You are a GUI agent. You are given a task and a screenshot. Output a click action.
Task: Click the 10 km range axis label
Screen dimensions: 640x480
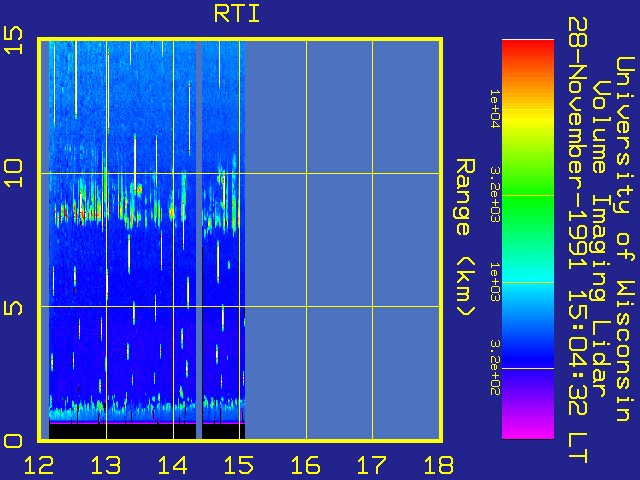[13, 173]
